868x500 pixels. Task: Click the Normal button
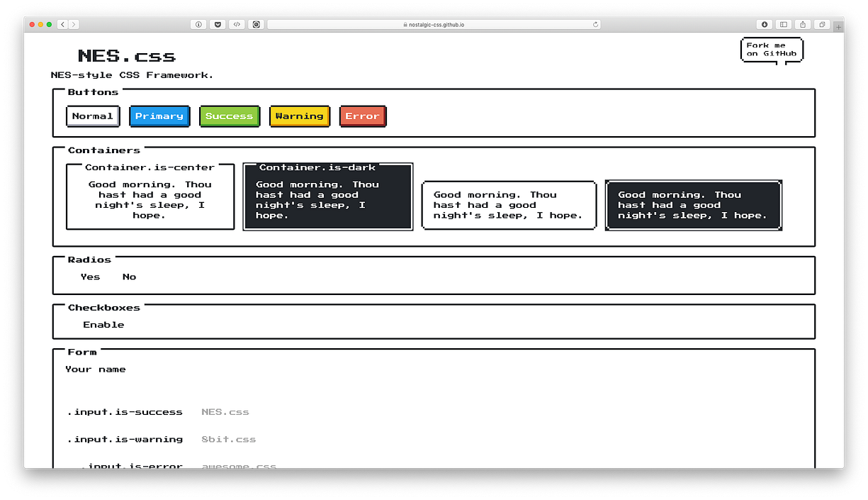tap(93, 116)
